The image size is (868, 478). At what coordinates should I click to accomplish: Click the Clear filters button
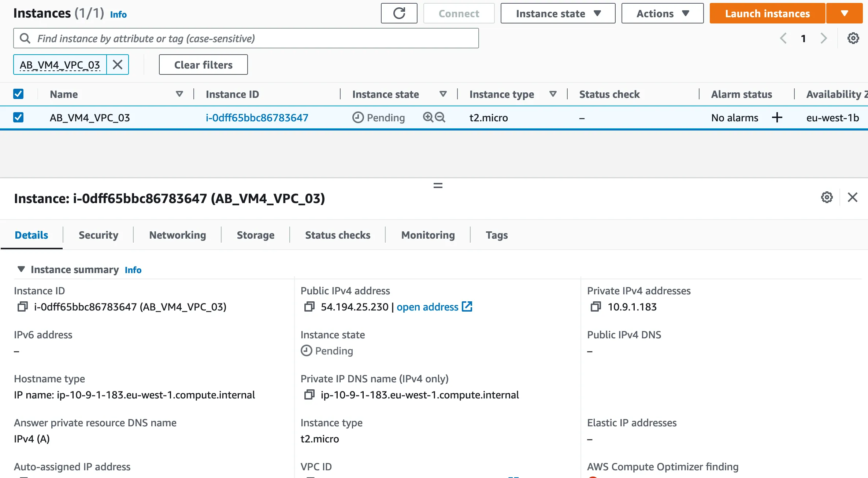point(203,65)
